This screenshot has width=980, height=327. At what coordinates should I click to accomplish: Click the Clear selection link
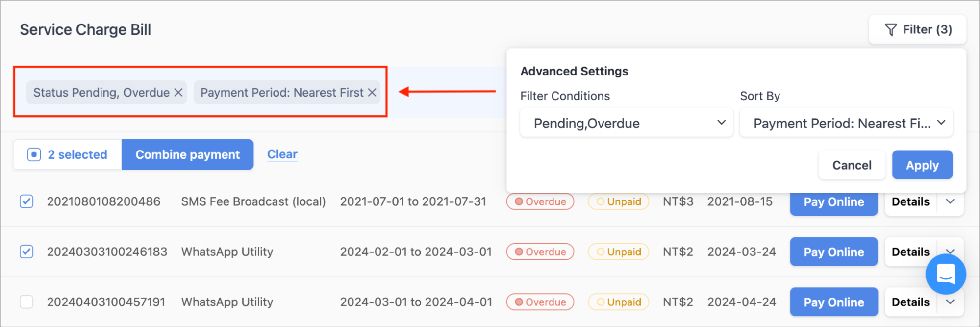[282, 154]
